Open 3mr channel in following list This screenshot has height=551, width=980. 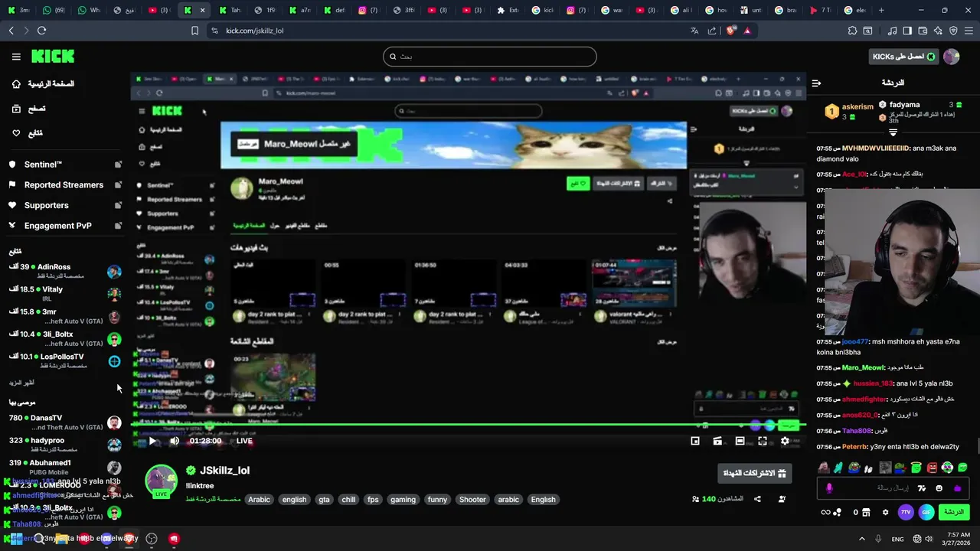point(65,316)
